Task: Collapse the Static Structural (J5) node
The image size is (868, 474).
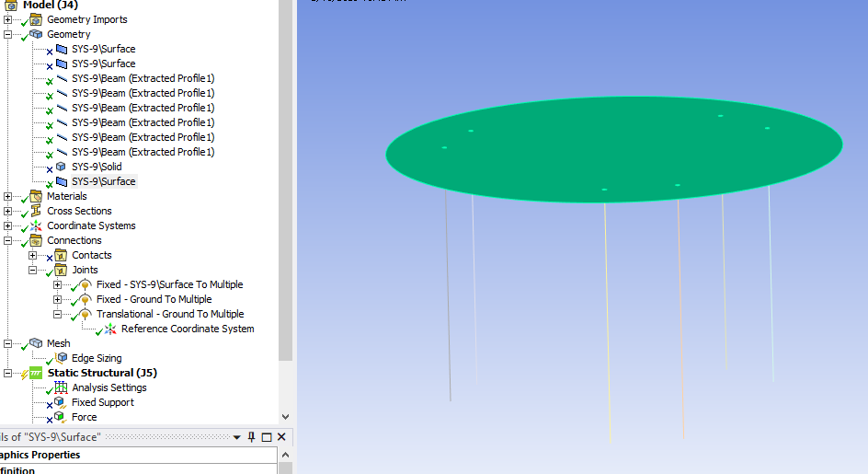Action: 7,373
